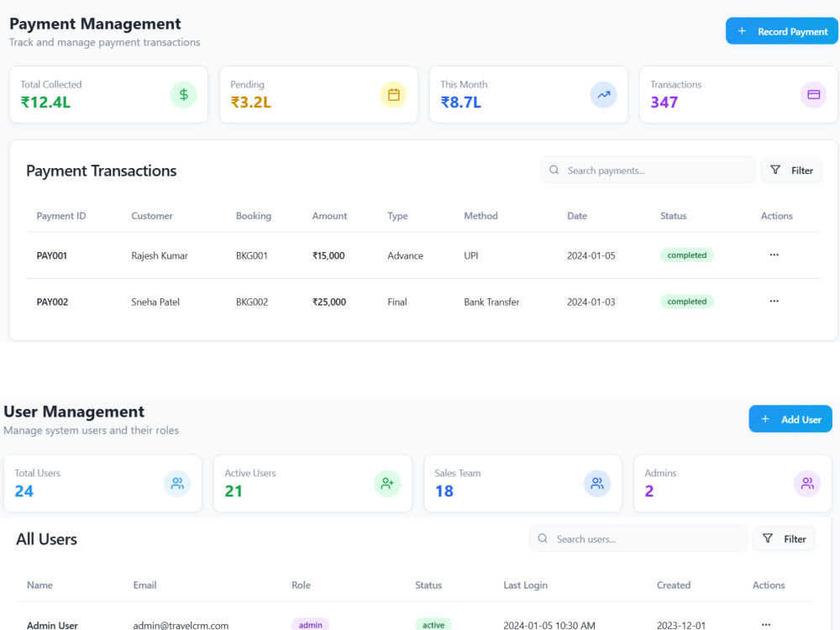
Task: Click the Method column header
Action: (x=480, y=216)
